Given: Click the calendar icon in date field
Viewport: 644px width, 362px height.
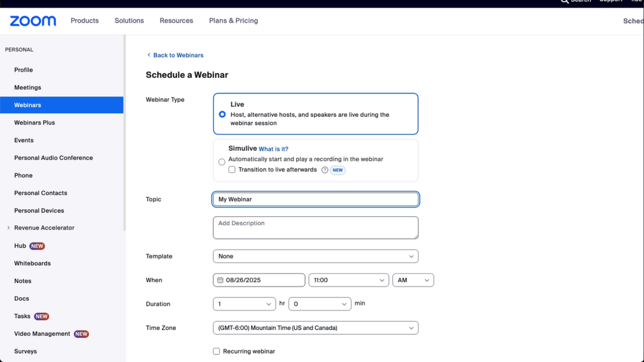Looking at the screenshot, I should pos(220,280).
